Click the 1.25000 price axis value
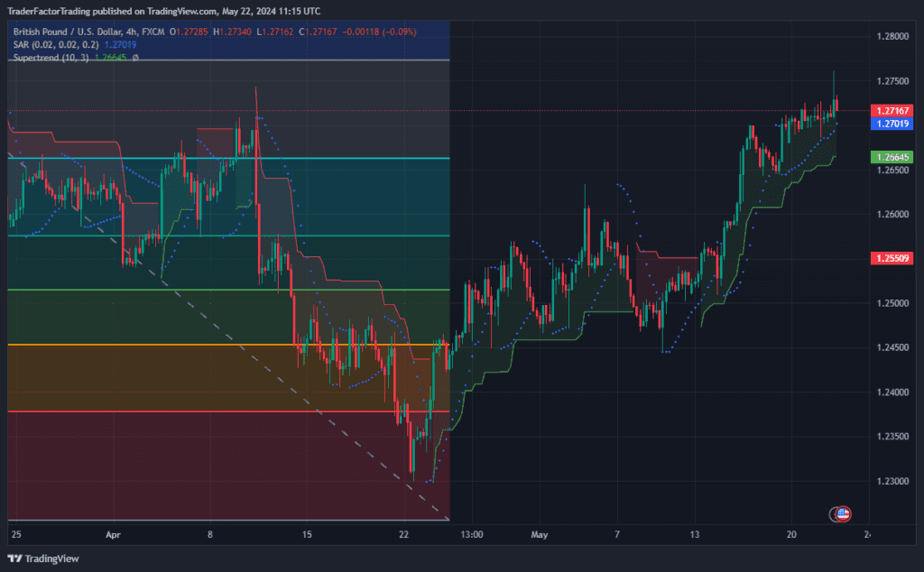Screen dimensions: 924x572 pos(892,303)
